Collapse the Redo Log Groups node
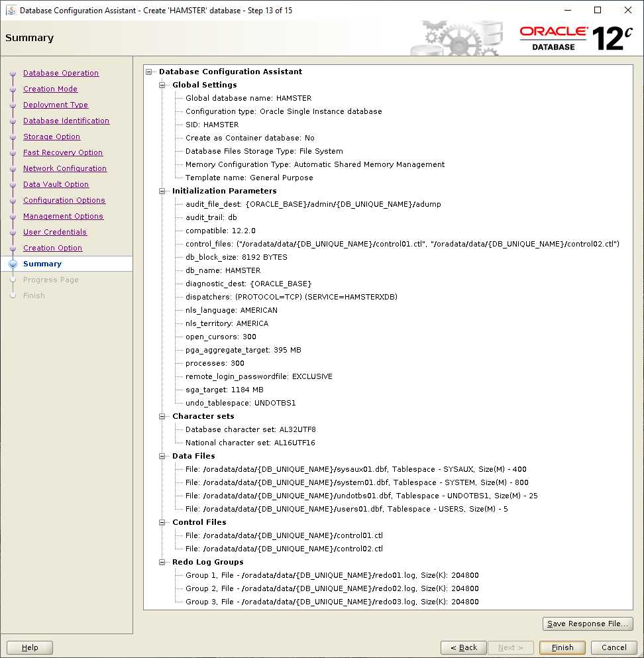The image size is (644, 658). [162, 563]
